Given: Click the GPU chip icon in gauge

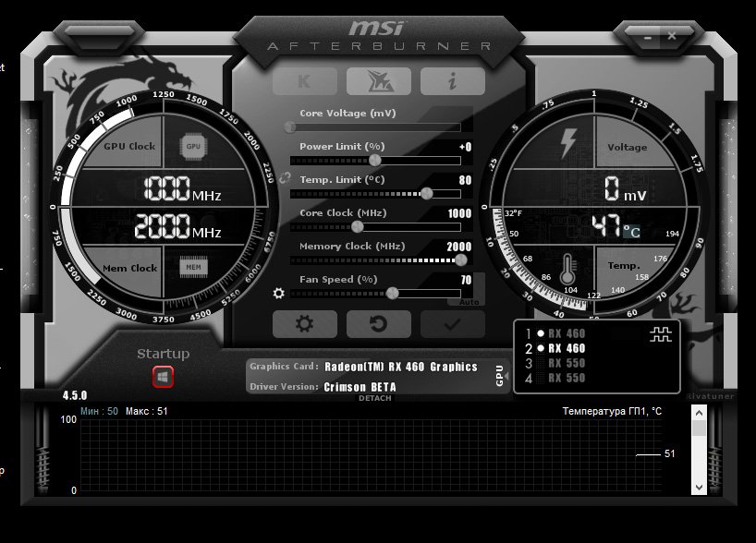Looking at the screenshot, I should pos(193,147).
